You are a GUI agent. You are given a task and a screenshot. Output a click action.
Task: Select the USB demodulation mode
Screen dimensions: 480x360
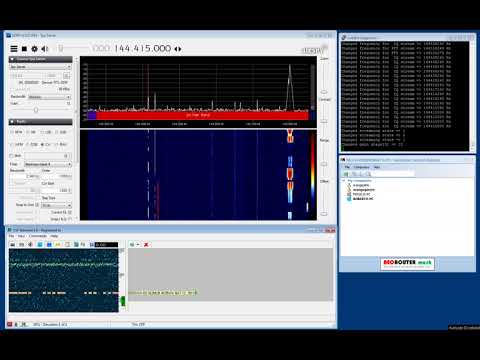tap(61, 132)
